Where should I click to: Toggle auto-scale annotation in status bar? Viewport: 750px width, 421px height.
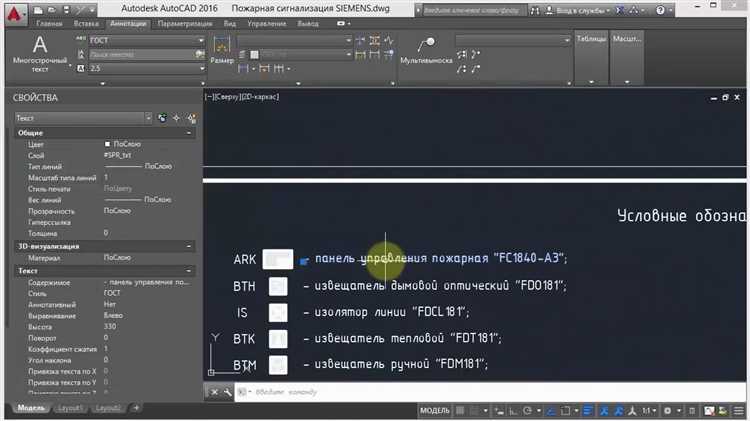[x=618, y=411]
